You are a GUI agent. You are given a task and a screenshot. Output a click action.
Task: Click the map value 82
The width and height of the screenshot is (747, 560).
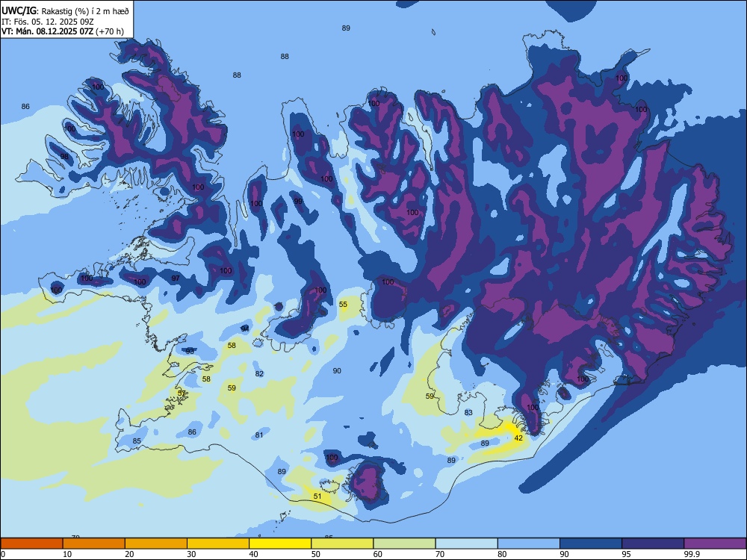pyautogui.click(x=259, y=374)
